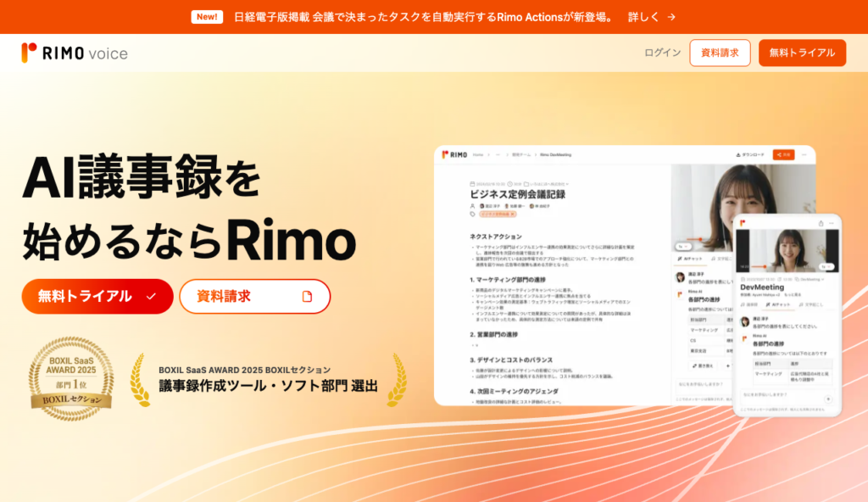Click the BOXIL SaaS AWARD 2025 gold badge
Screen dimensions: 868x502
tap(71, 378)
